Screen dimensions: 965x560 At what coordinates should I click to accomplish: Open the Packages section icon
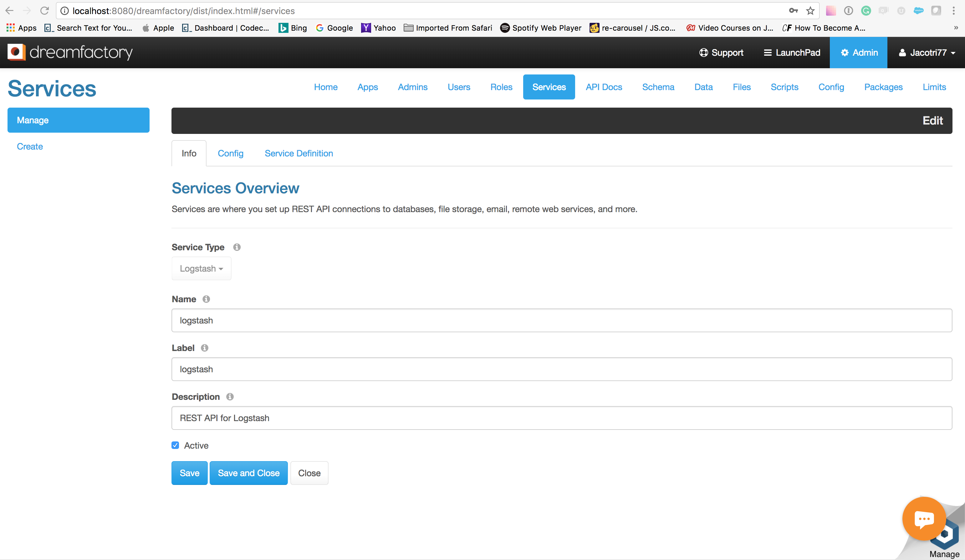884,87
